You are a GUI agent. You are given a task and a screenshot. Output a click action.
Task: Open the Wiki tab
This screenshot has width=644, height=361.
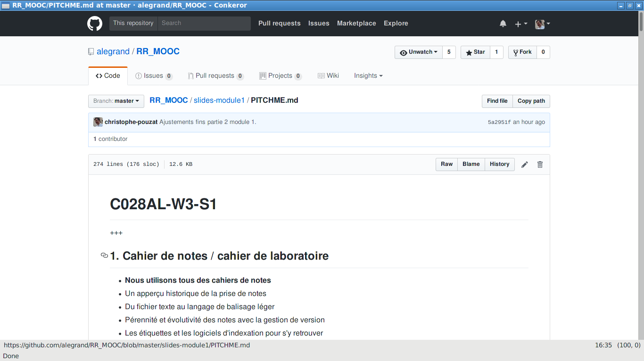coord(328,76)
